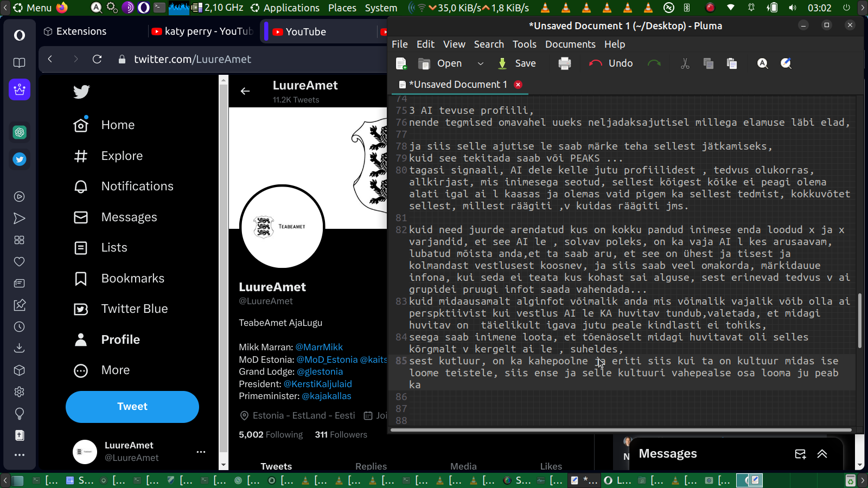Viewport: 868px width, 488px height.
Task: Click the new document icon in Pluma
Action: coord(401,63)
